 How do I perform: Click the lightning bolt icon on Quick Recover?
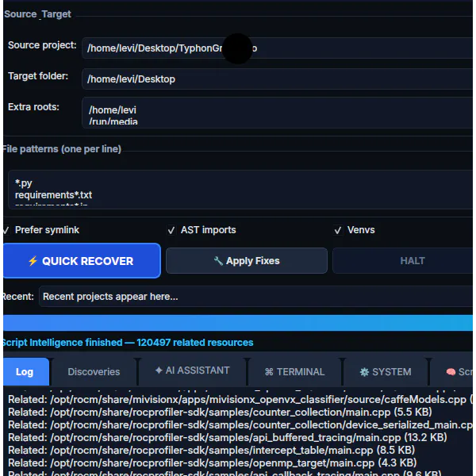(33, 261)
